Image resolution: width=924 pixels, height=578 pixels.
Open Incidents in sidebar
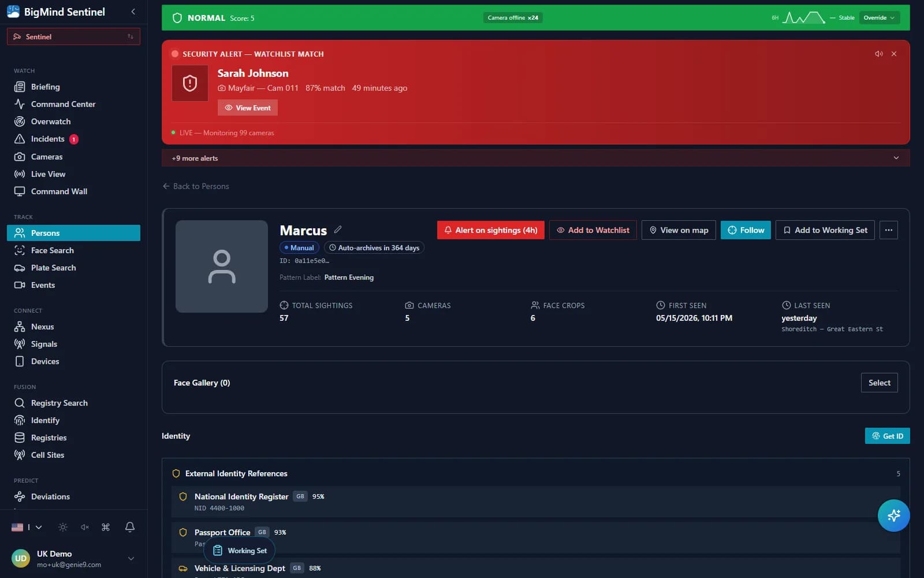tap(73, 139)
